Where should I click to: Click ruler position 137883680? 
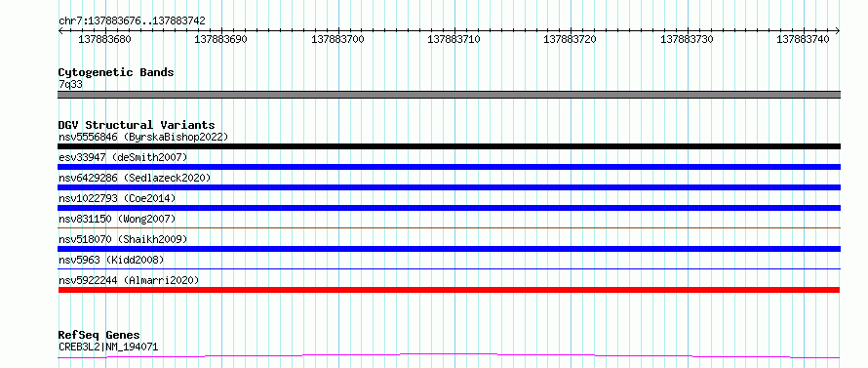pyautogui.click(x=105, y=39)
